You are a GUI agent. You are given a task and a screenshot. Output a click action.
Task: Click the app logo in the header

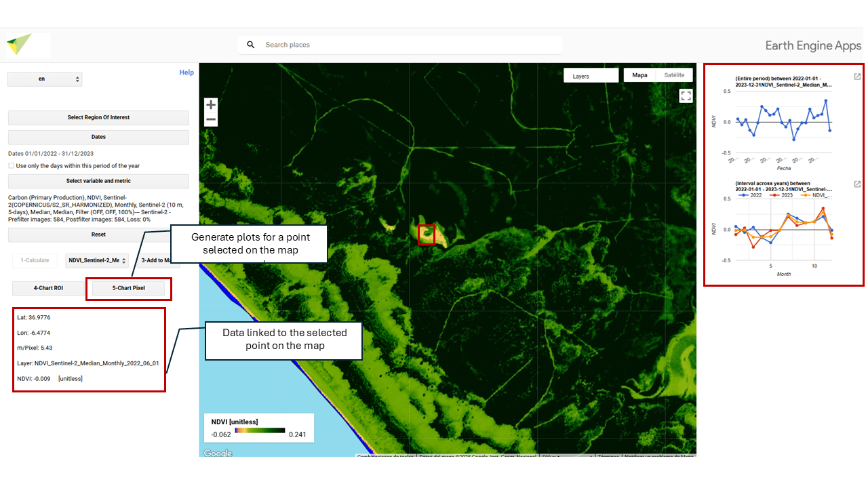coord(19,45)
